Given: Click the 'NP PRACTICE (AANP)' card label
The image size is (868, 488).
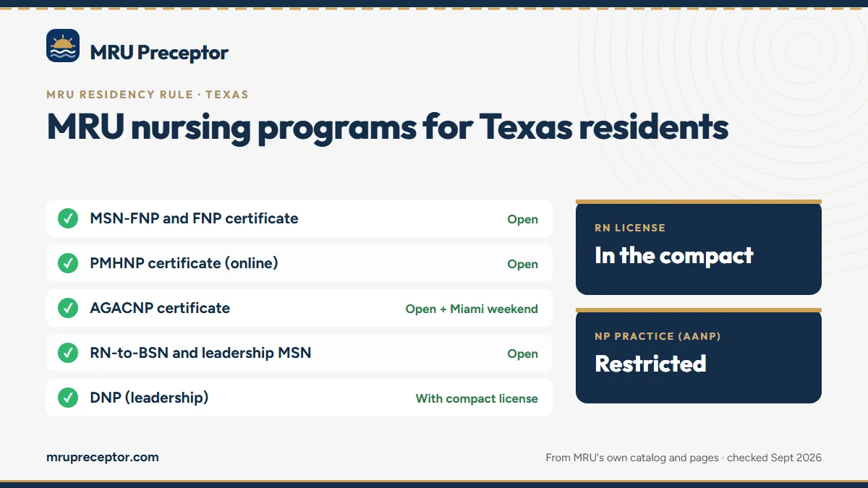Looking at the screenshot, I should pyautogui.click(x=658, y=336).
